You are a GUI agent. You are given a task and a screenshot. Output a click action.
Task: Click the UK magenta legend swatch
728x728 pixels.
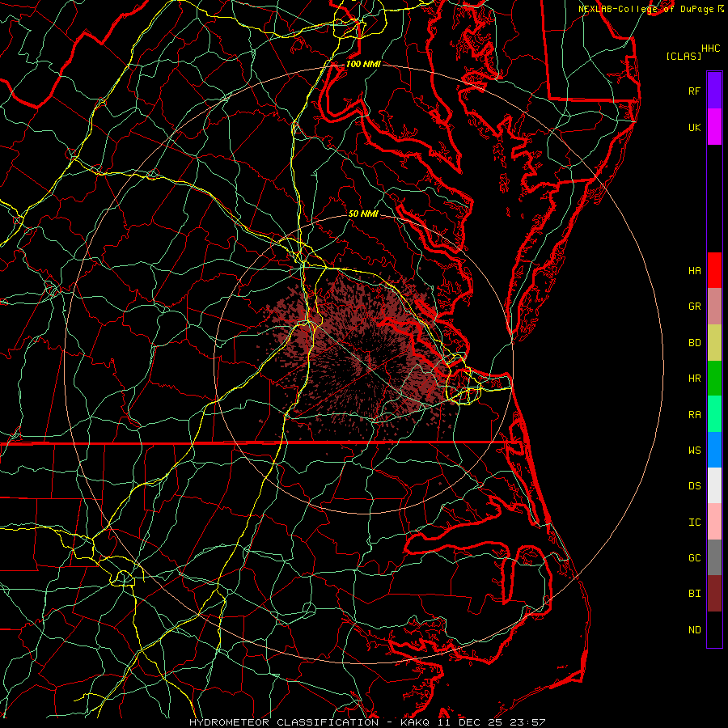[x=714, y=127]
